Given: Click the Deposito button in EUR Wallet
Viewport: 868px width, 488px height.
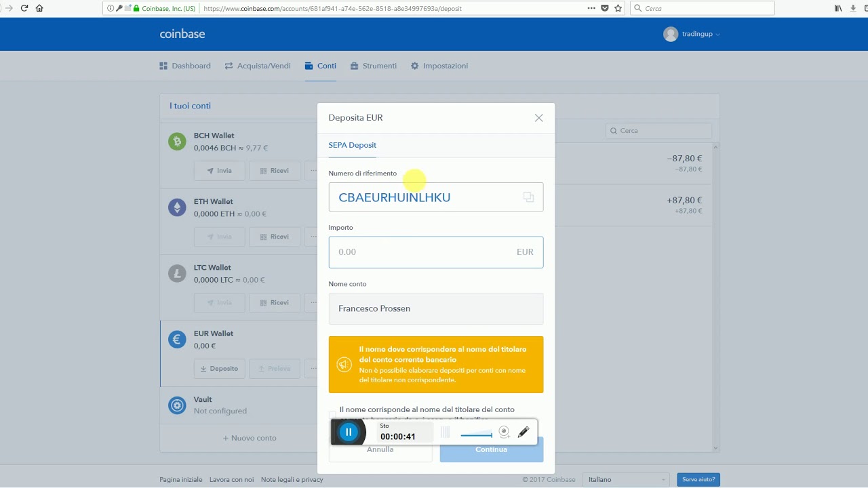Looking at the screenshot, I should click(220, 369).
